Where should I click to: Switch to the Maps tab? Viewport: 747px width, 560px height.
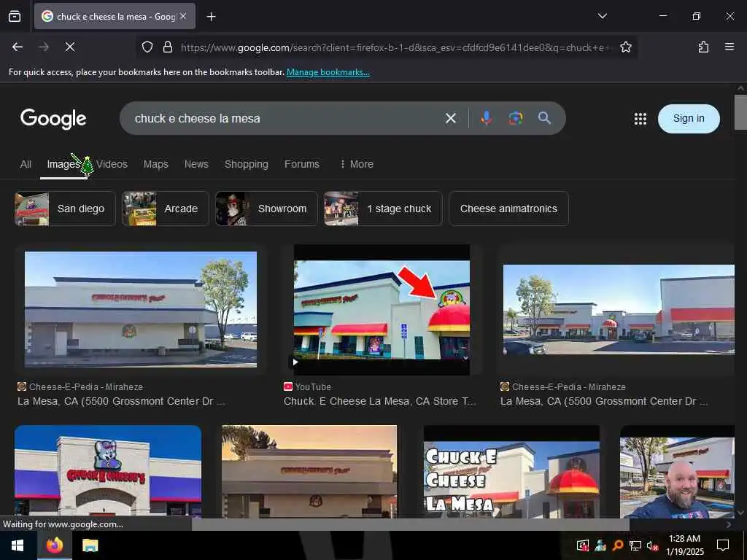(156, 164)
